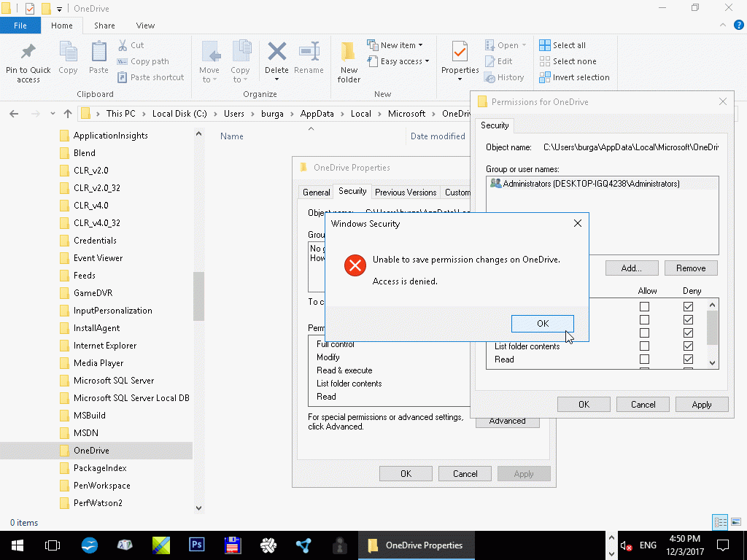The height and width of the screenshot is (560, 747).
Task: Click the Rename icon in Organize group
Action: 309,52
